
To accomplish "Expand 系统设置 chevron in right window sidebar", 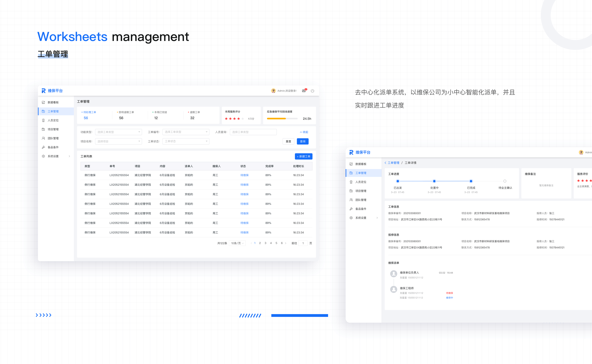I will pos(377,218).
